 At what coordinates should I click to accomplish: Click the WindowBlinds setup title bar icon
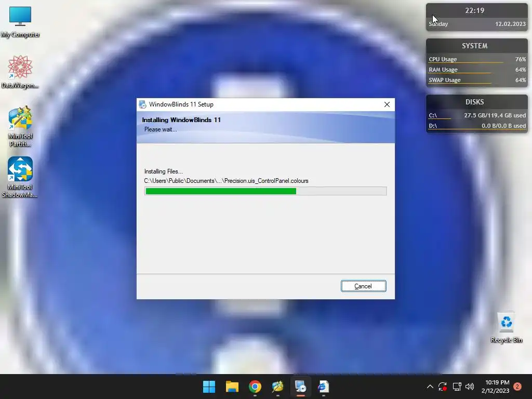click(142, 104)
